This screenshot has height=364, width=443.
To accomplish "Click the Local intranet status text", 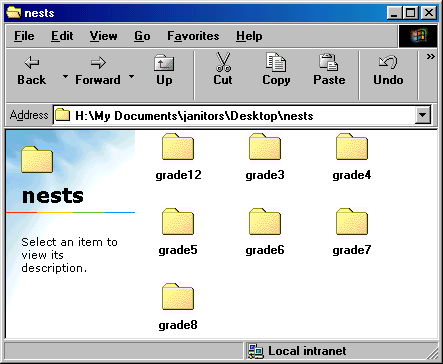I will (x=307, y=351).
